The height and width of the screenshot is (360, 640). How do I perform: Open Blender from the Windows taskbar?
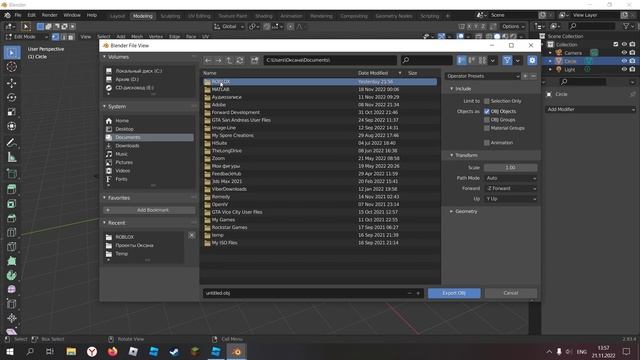pyautogui.click(x=236, y=351)
